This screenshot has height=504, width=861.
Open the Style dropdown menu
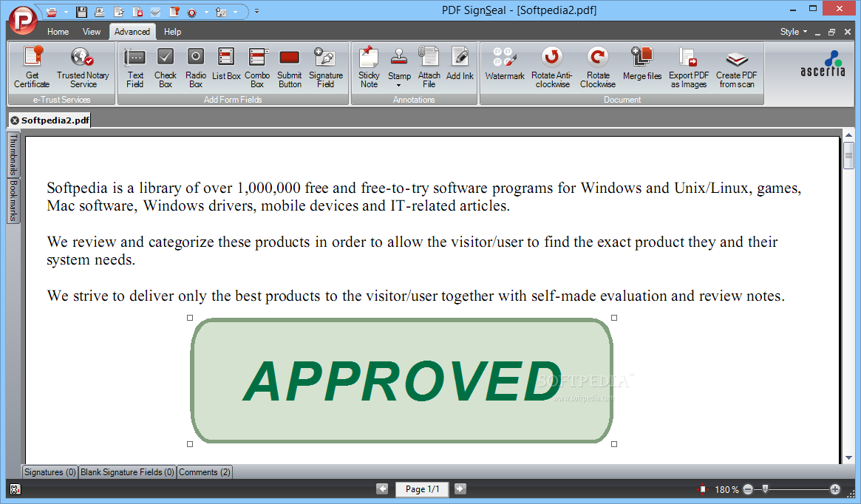[794, 32]
